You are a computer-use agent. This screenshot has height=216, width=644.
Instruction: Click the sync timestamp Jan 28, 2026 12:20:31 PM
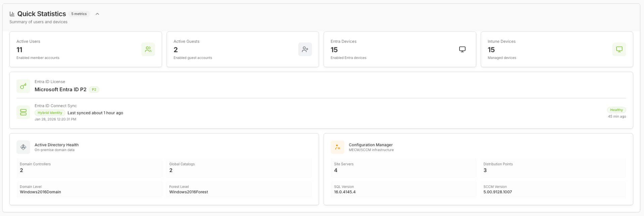(x=55, y=119)
